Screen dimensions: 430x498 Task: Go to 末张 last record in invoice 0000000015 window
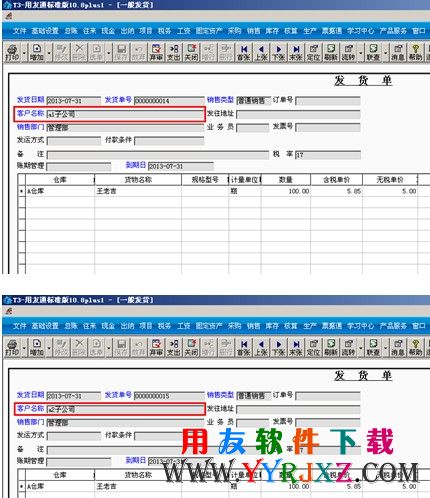(x=296, y=348)
